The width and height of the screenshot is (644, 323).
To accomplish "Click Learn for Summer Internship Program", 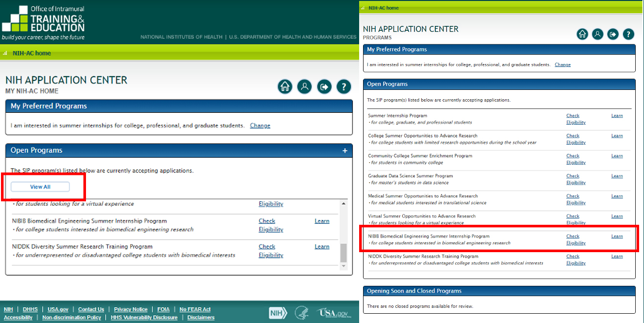I will 617,116.
